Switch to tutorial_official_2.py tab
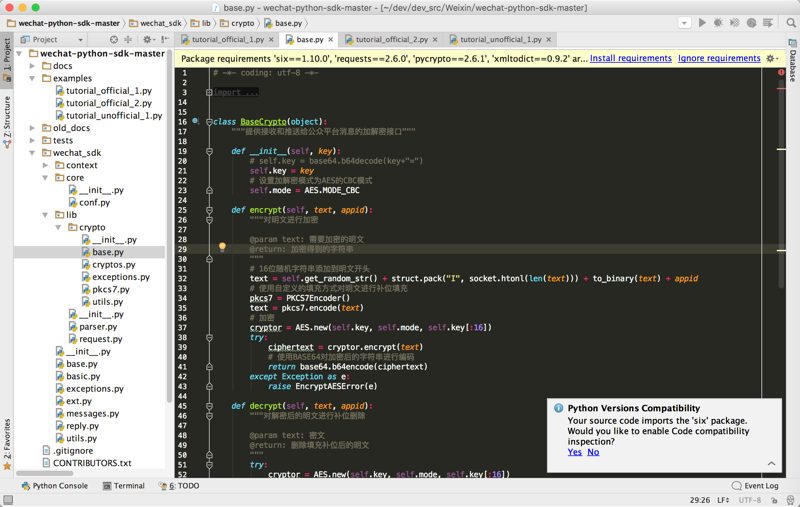The height and width of the screenshot is (507, 800). click(x=391, y=40)
